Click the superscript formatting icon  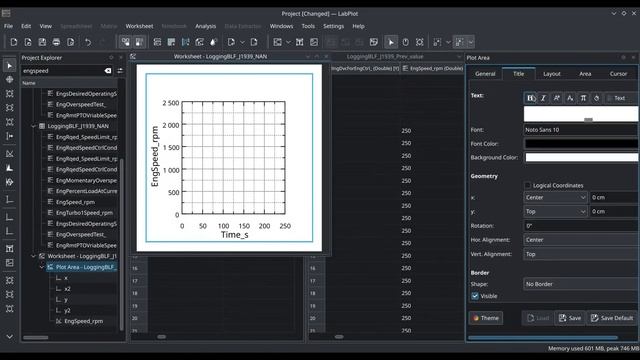[556, 98]
